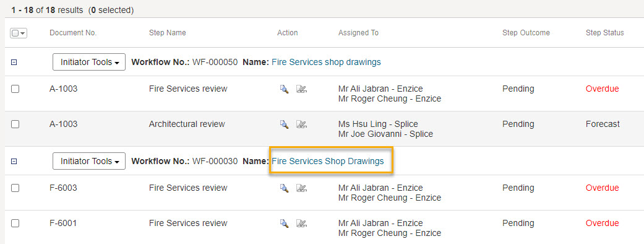Collapse the WF-000050 workflow group
The width and height of the screenshot is (644, 244).
tap(14, 63)
